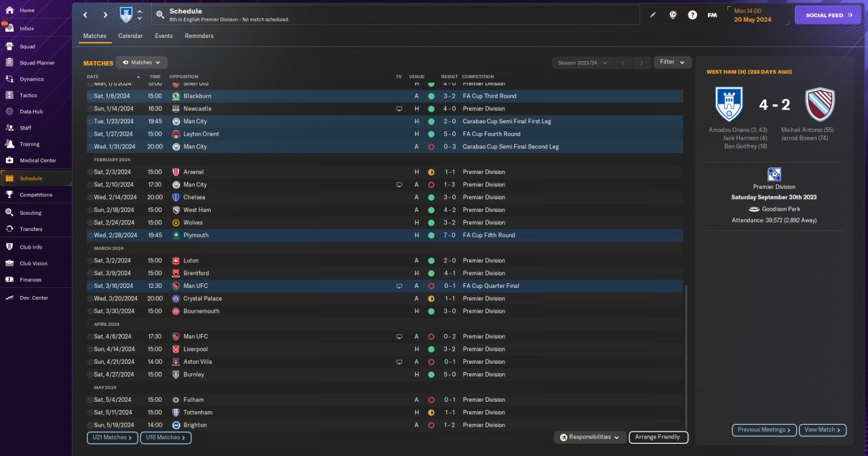Screen dimensions: 868x456
Task: Switch to the Calendar tab
Action: (130, 36)
